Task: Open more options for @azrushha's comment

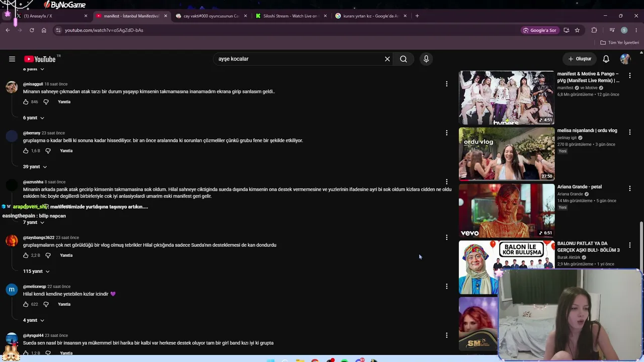Action: [x=446, y=182]
